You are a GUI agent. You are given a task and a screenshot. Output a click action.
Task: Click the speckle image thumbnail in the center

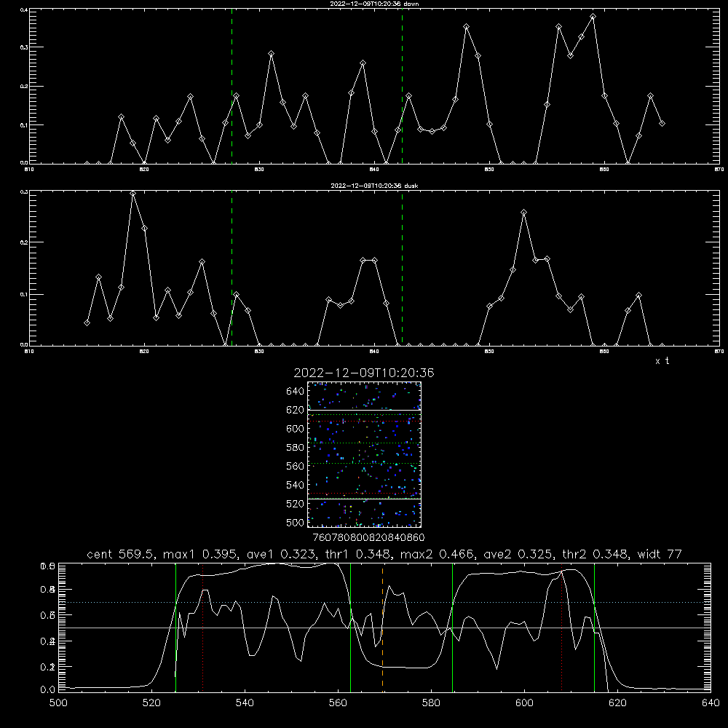pyautogui.click(x=364, y=454)
